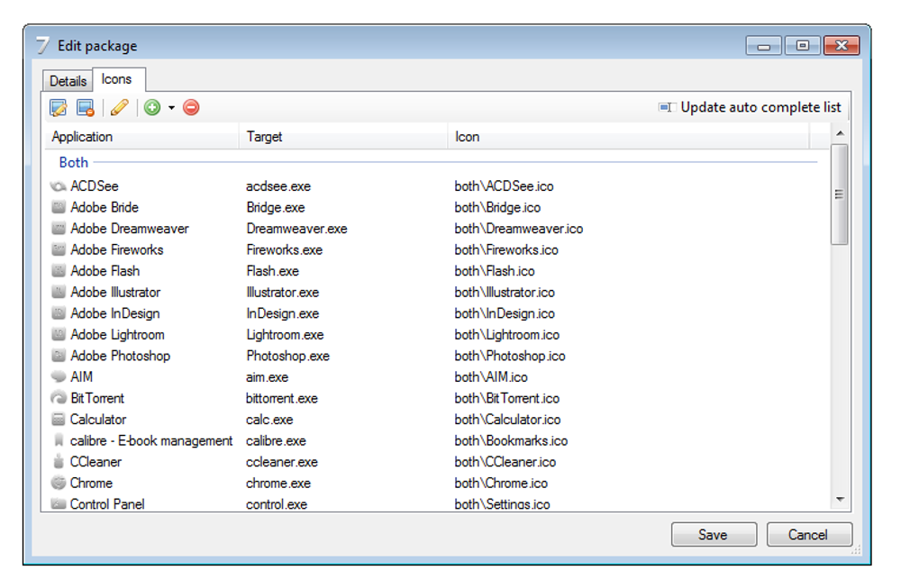Click the scroll down arrow of the list
919x588 pixels.
point(840,499)
